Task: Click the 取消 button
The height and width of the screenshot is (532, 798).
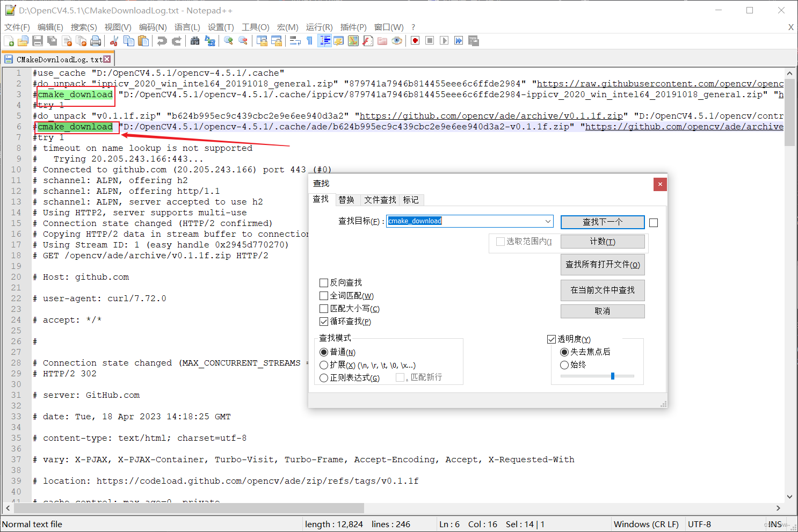Action: tap(603, 311)
